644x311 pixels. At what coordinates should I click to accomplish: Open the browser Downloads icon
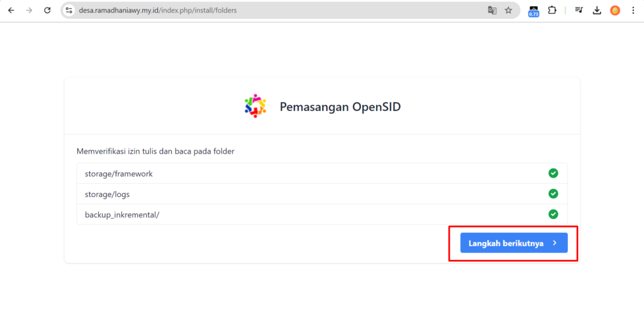(x=597, y=11)
